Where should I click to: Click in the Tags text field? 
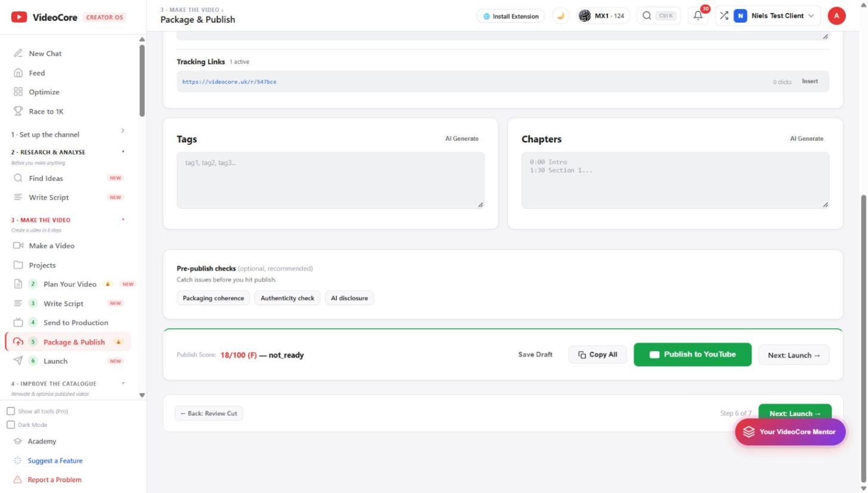coord(330,180)
